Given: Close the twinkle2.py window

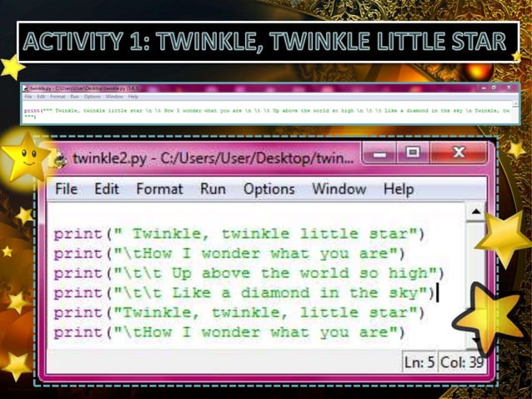Looking at the screenshot, I should pos(459,153).
